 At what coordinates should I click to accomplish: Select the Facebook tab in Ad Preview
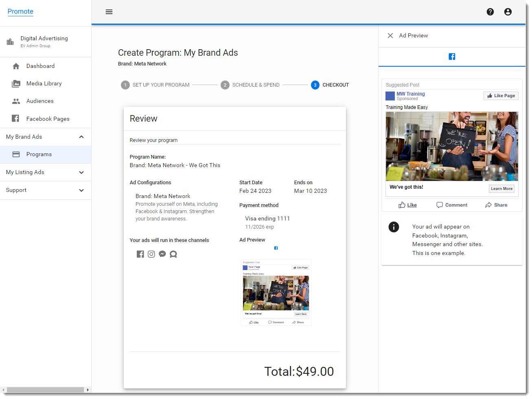click(x=452, y=57)
